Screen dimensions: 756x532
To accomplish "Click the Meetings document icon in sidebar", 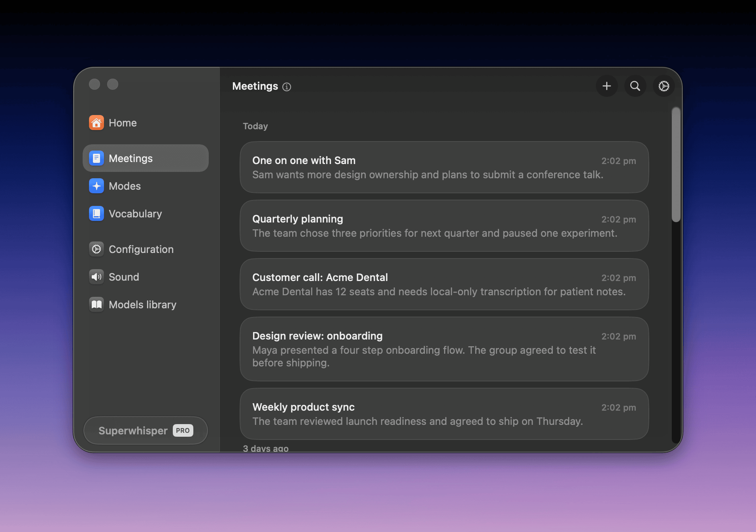I will 96,158.
